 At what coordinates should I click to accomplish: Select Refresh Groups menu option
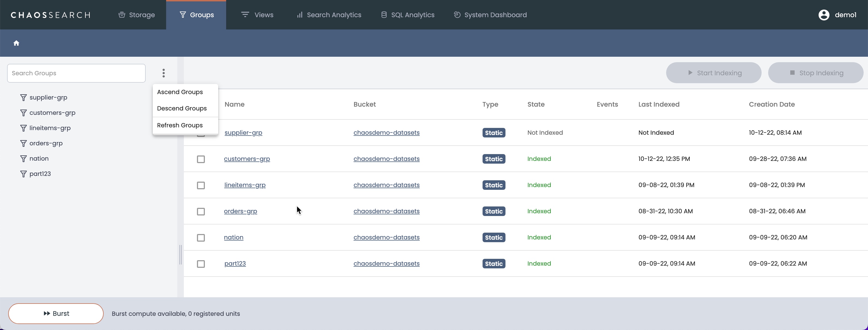[x=179, y=125]
